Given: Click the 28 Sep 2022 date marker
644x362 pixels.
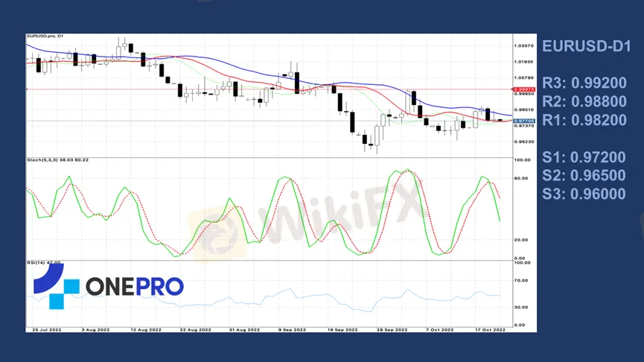Looking at the screenshot, I should pos(392,328).
